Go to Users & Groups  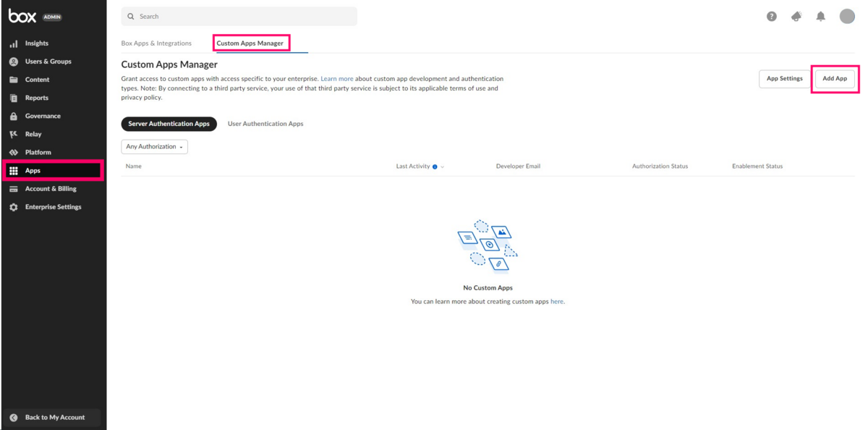tap(48, 62)
